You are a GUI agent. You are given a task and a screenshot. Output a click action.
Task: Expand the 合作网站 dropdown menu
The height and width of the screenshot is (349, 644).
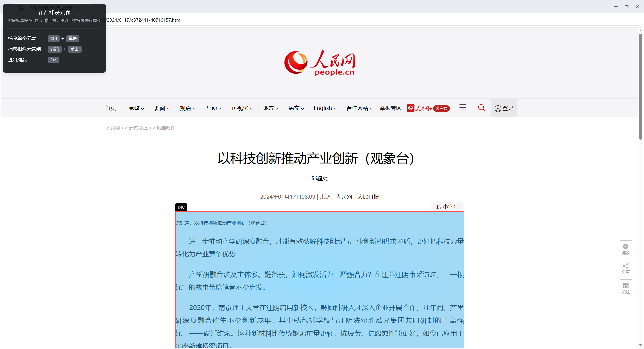(x=360, y=108)
